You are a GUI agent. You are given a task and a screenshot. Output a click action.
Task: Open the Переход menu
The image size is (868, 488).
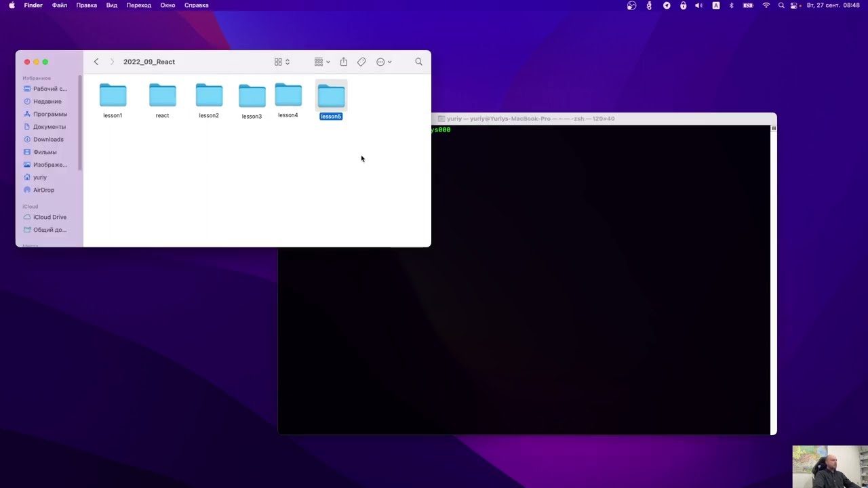(x=139, y=5)
